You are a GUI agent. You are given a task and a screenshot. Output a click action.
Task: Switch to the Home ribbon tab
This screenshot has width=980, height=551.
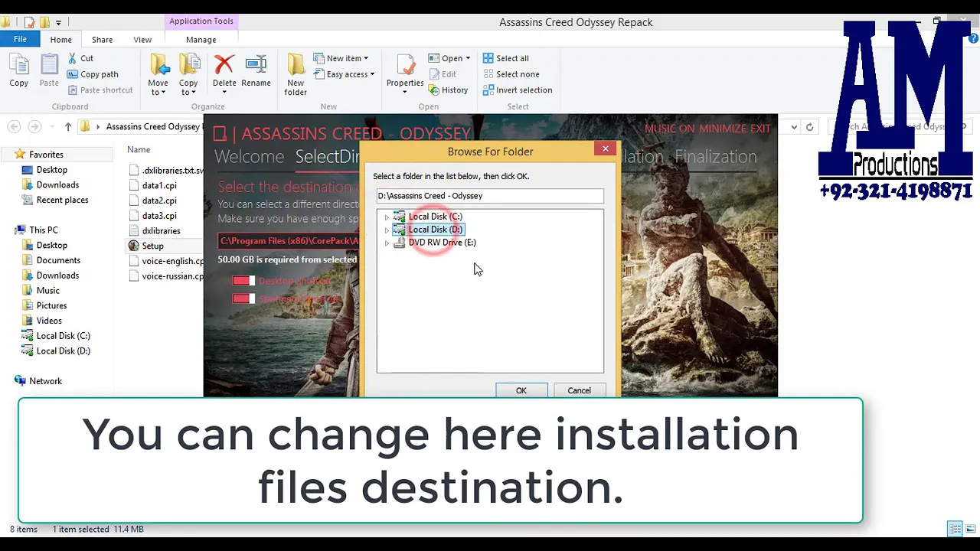point(60,40)
